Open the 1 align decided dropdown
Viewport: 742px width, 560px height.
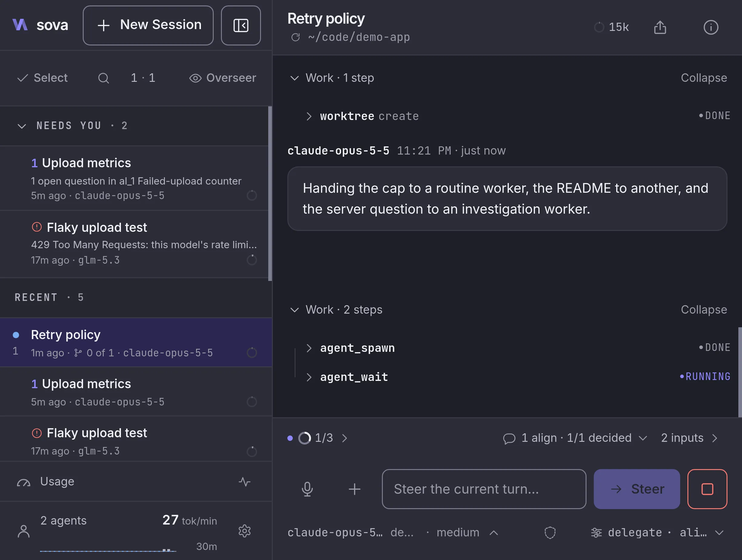(x=575, y=438)
